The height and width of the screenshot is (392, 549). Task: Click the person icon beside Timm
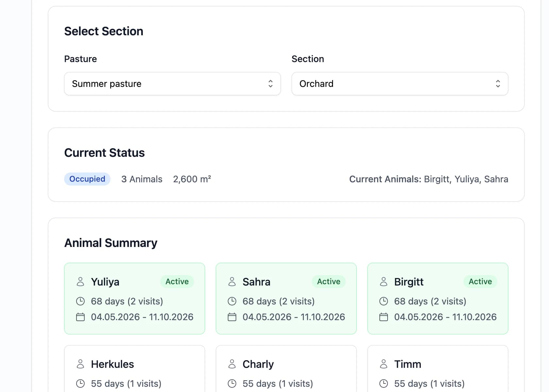point(384,364)
